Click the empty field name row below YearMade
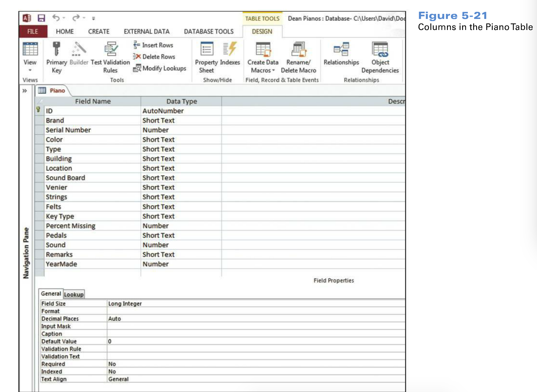537x392 pixels. click(93, 273)
